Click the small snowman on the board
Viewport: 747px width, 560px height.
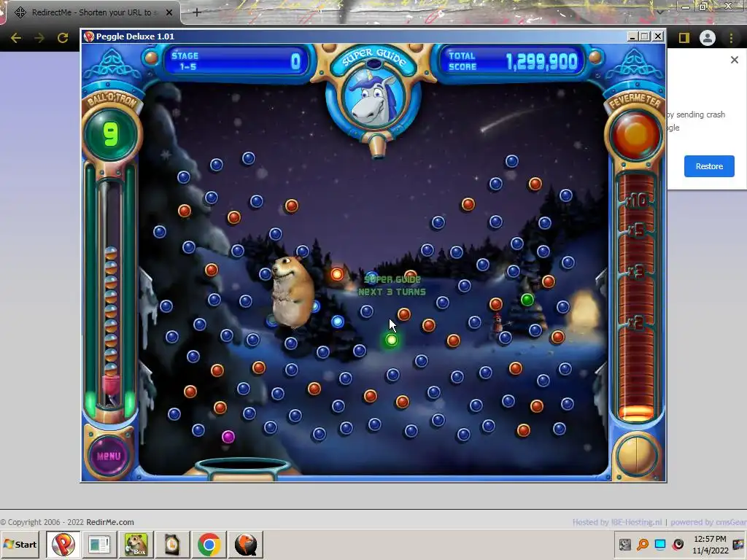tap(498, 322)
